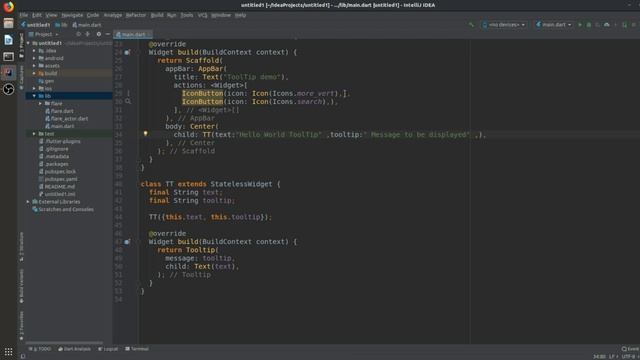Open the Window menu
The width and height of the screenshot is (640, 360).
coord(221,15)
